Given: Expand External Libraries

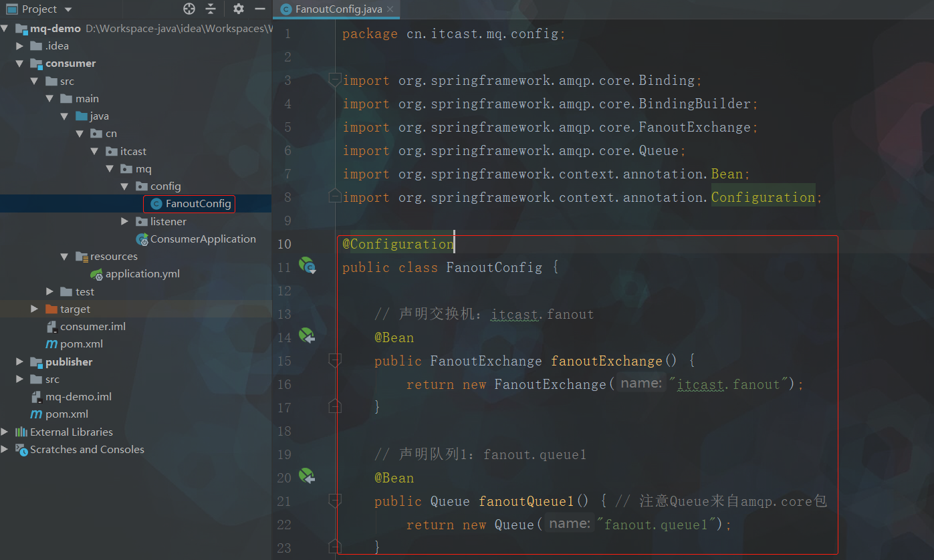Looking at the screenshot, I should pyautogui.click(x=5, y=432).
